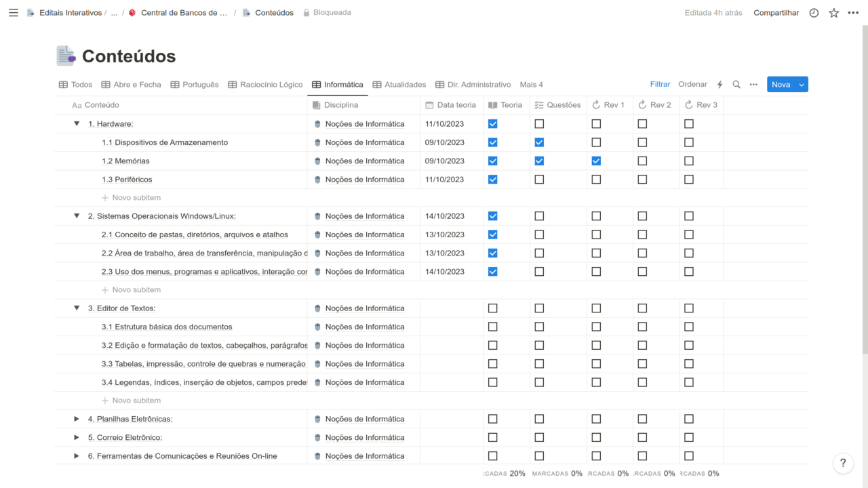The width and height of the screenshot is (868, 488).
Task: Click the Disciplina icon in 3. Editor de Textos row
Action: [x=317, y=308]
